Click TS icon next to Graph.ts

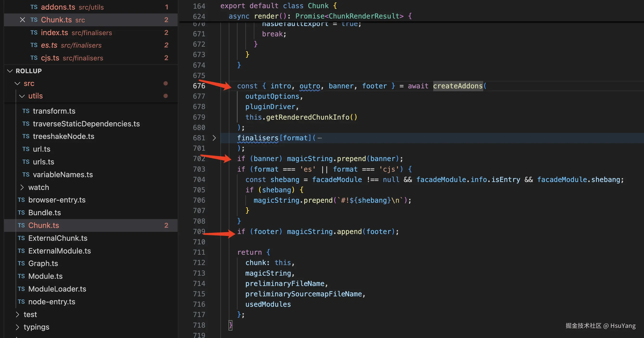pyautogui.click(x=21, y=263)
